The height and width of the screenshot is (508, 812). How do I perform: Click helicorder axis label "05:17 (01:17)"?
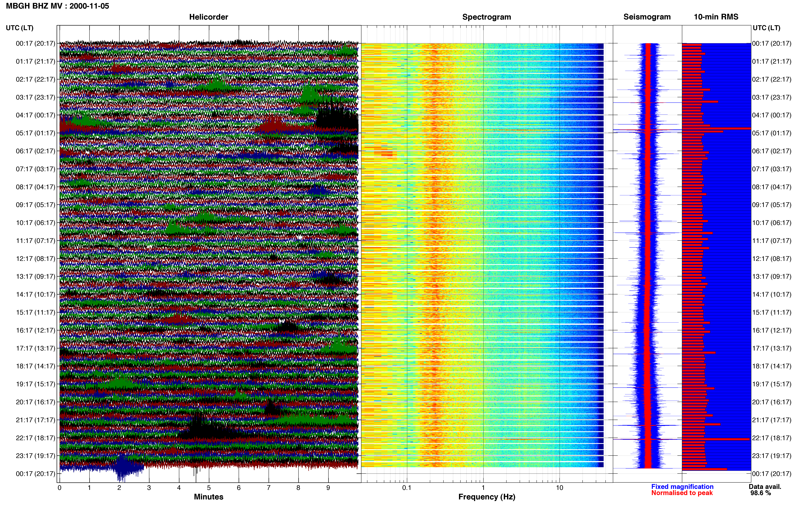[x=36, y=133]
